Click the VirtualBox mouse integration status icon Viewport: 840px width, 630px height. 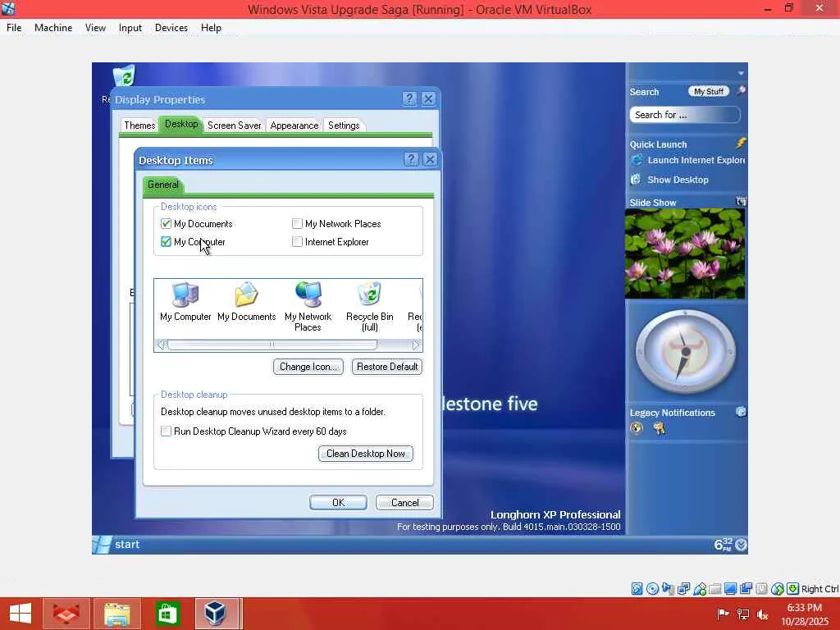point(778,589)
